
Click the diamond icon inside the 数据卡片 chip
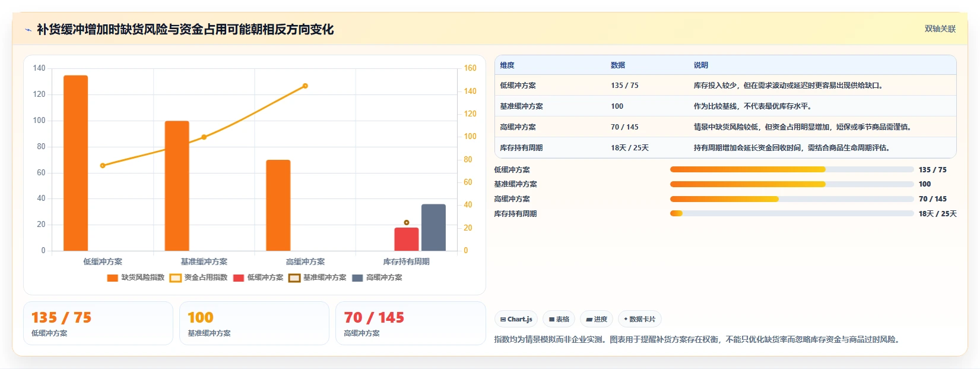[x=626, y=319]
